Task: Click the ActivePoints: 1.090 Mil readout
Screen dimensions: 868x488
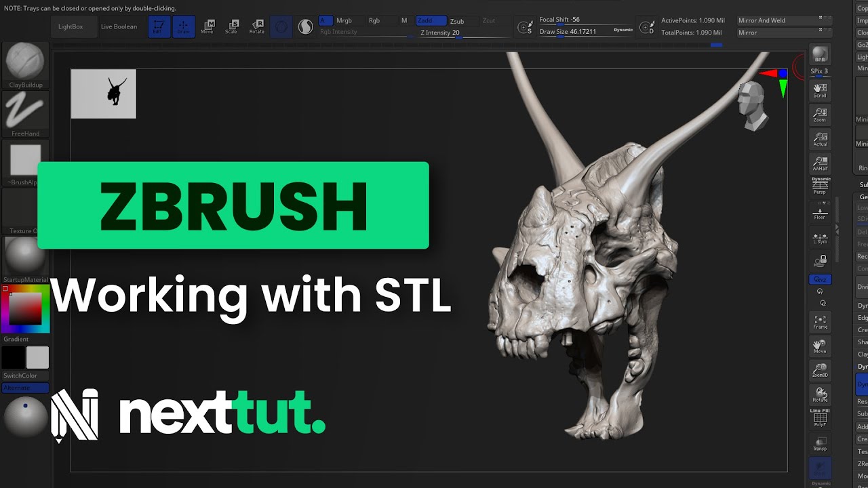Action: (x=692, y=21)
